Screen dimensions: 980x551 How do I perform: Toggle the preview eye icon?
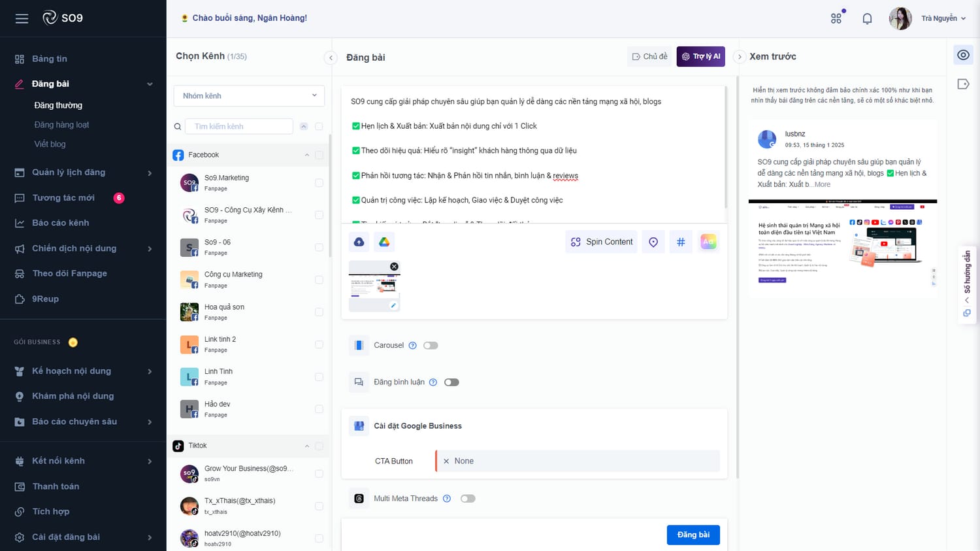(963, 55)
